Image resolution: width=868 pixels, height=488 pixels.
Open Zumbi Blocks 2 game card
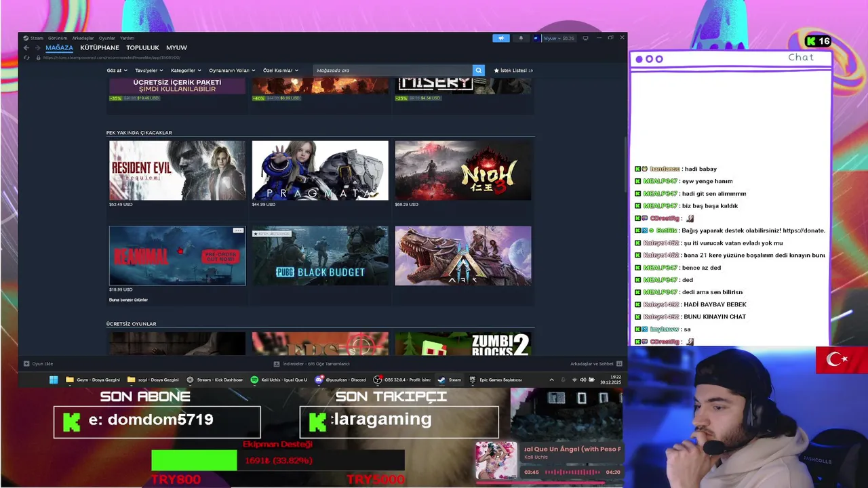coord(463,343)
